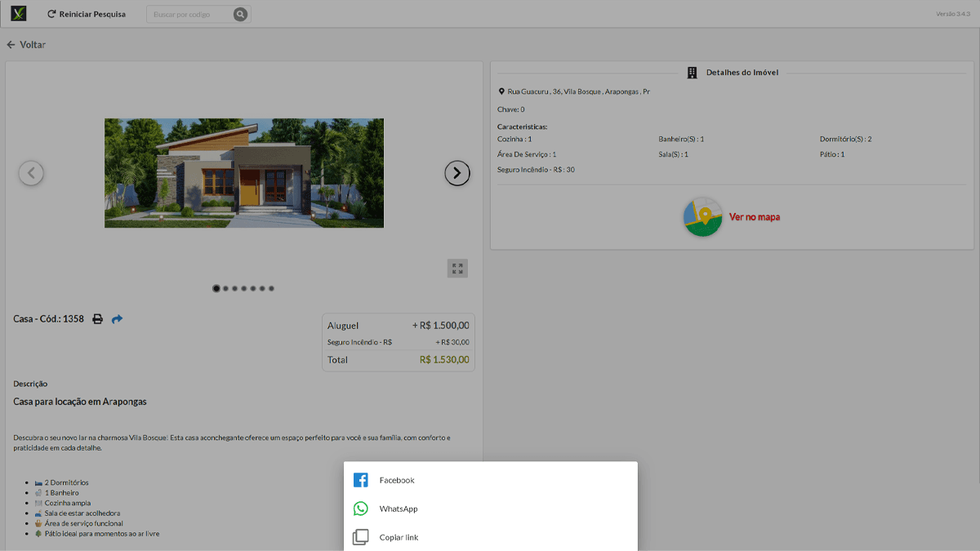The width and height of the screenshot is (980, 551).
Task: Click the map pin icon next to Ver no mapa
Action: tap(702, 217)
